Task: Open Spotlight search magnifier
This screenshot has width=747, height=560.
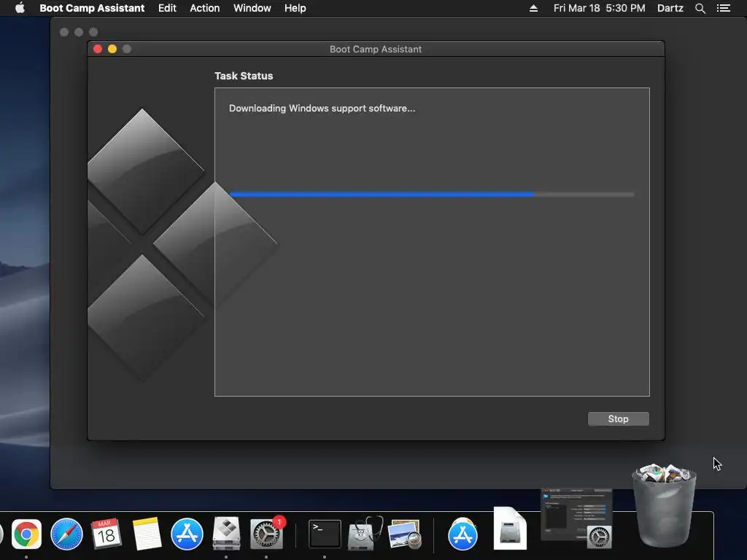Action: click(x=700, y=8)
